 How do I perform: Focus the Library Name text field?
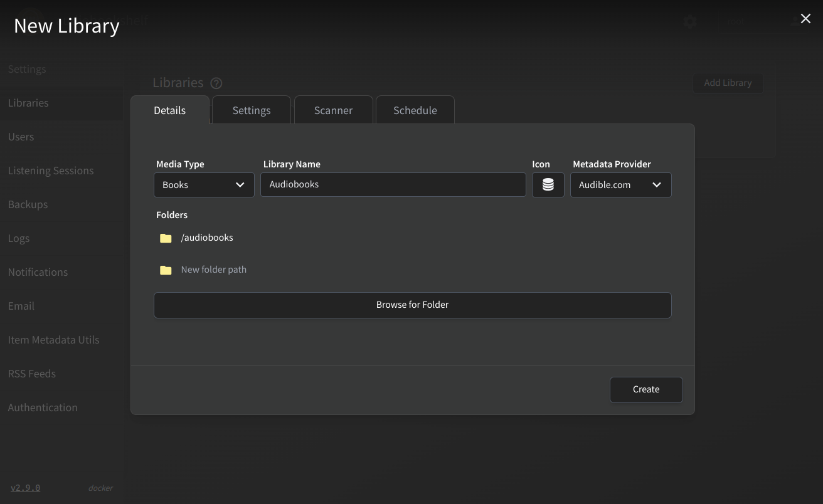[393, 185]
